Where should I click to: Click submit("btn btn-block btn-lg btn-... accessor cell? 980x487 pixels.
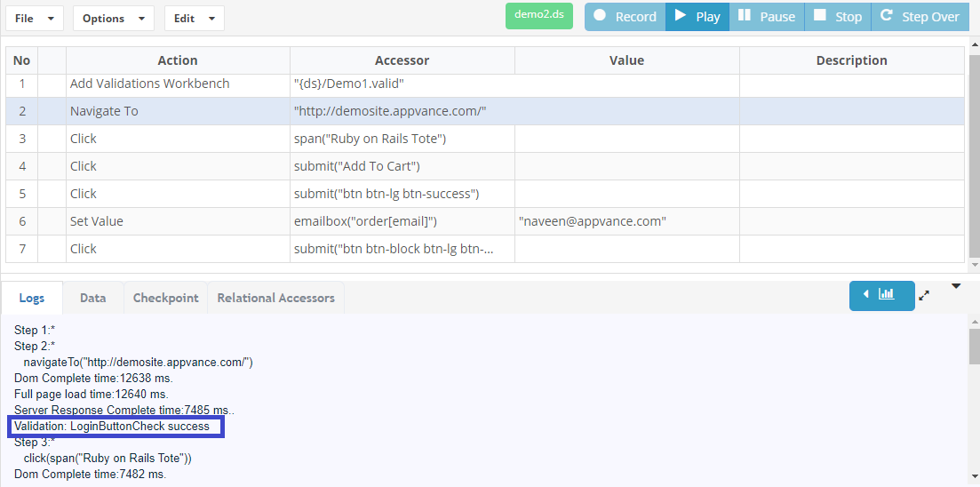pyautogui.click(x=402, y=249)
